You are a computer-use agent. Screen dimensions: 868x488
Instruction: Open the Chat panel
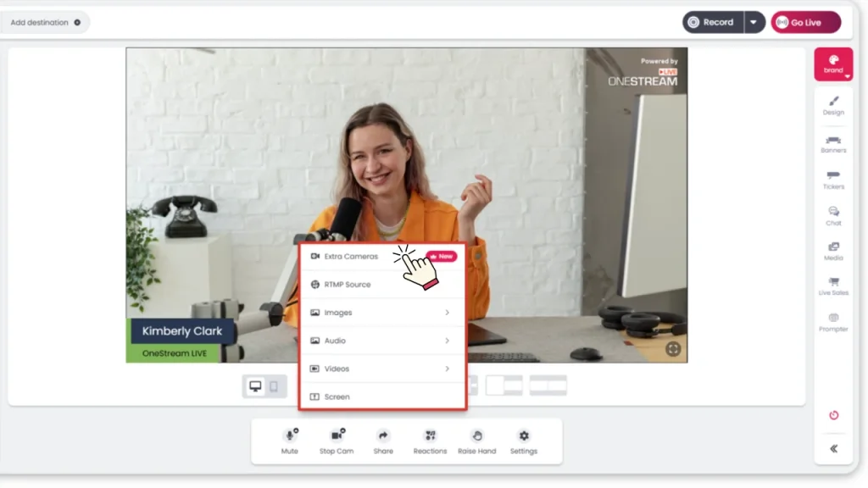832,215
